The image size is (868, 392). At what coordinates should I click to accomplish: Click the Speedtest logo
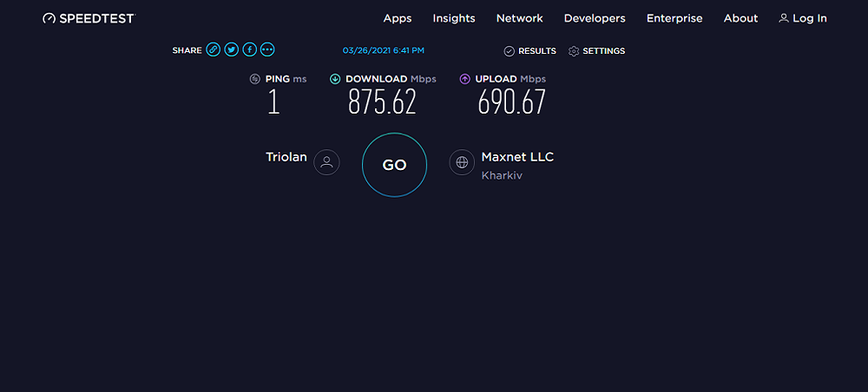[x=89, y=18]
